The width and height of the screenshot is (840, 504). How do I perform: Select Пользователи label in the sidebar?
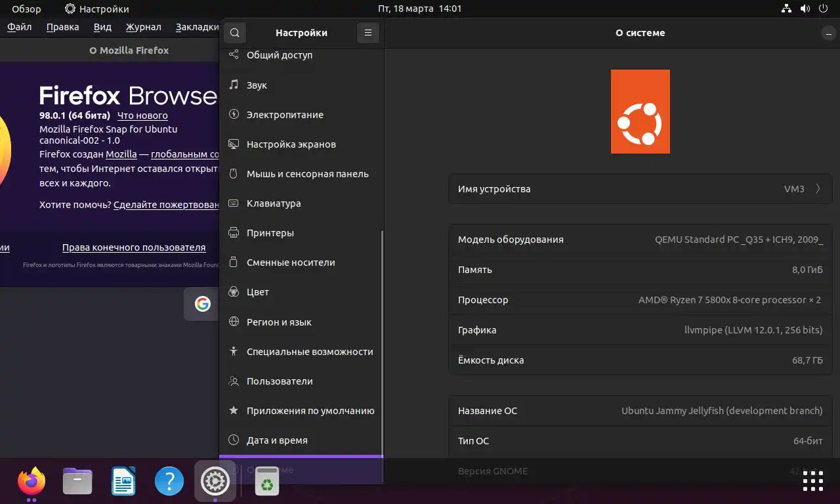pyautogui.click(x=280, y=381)
